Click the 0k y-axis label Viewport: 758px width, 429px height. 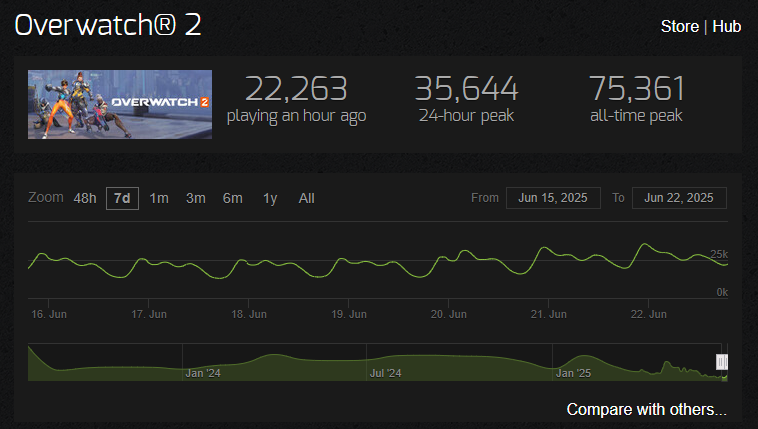point(722,292)
